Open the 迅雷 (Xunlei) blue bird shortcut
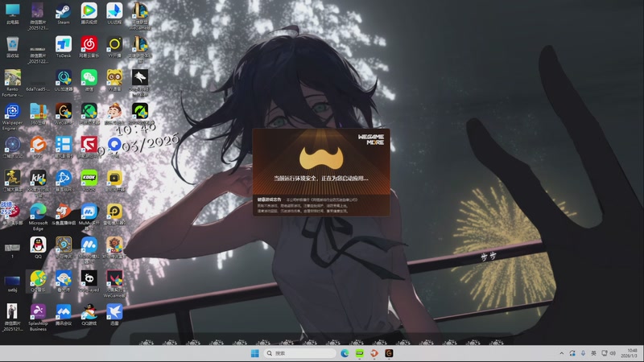Viewport: 644px width, 362px height. coord(114,315)
